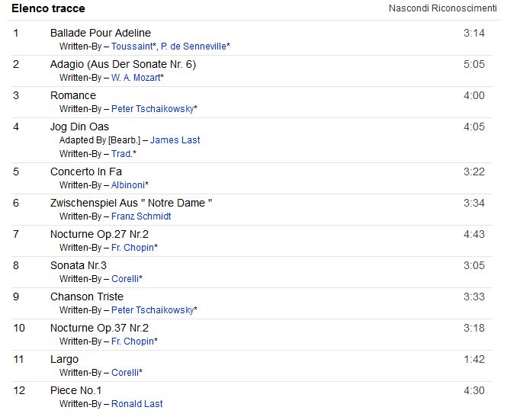Click the "Nascondi Riconoscimenti" toggle link
507x420 pixels.
pyautogui.click(x=441, y=8)
